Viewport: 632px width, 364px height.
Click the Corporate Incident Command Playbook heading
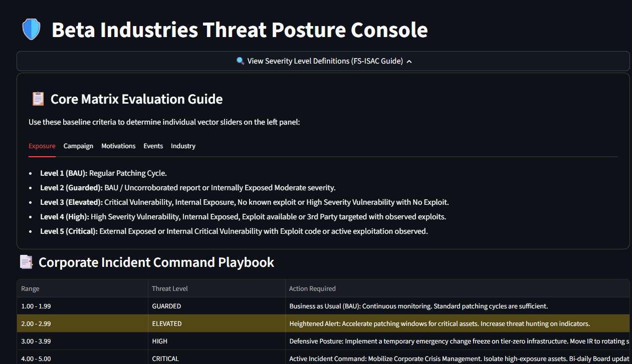tap(156, 262)
